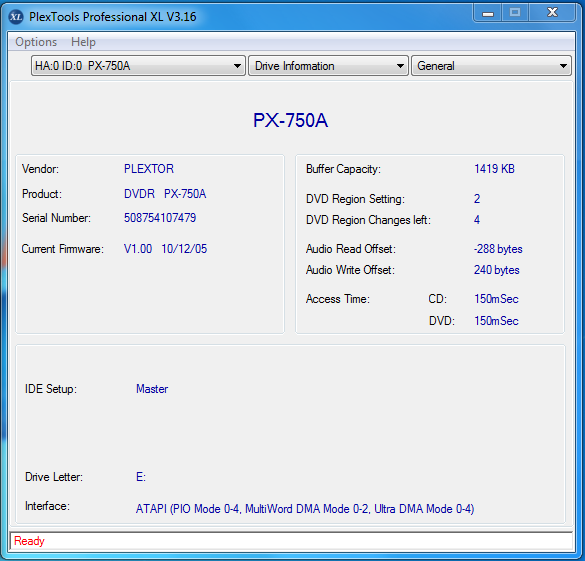
Task: Click the Buffer Capacity: label
Action: [343, 169]
